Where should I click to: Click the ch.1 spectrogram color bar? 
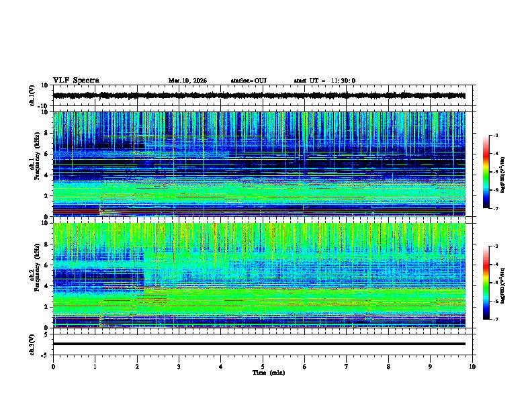click(x=486, y=172)
